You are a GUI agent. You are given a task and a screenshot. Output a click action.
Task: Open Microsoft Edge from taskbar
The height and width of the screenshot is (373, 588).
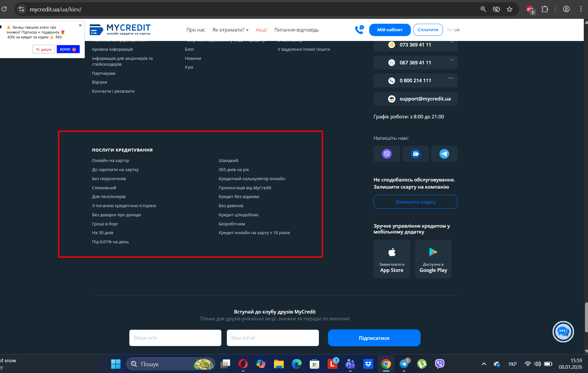point(296,364)
